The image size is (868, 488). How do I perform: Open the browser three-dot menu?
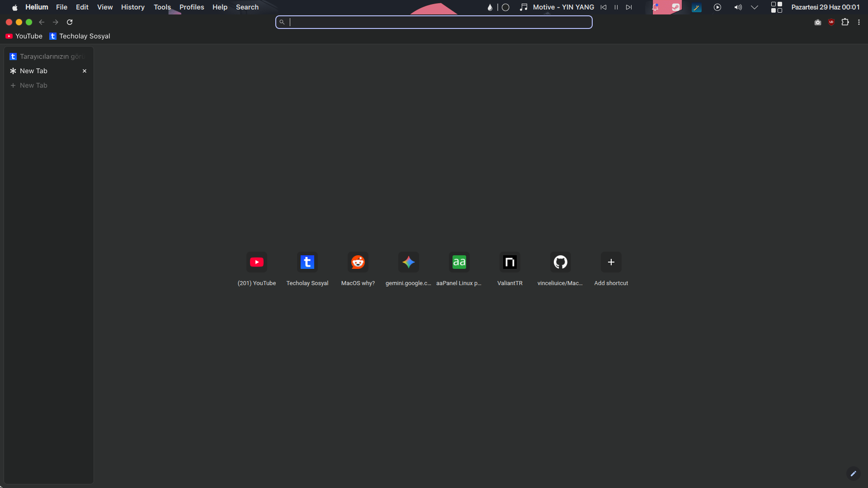859,22
